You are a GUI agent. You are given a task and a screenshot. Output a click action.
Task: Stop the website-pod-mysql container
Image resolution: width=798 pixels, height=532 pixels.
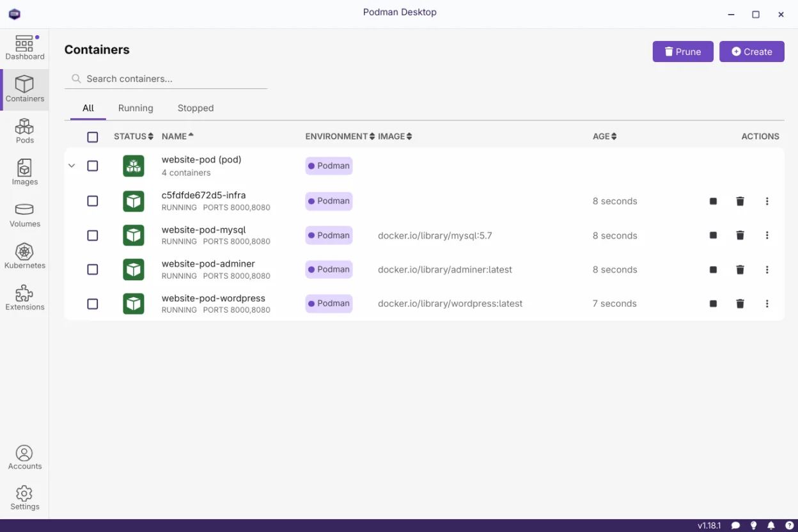[x=713, y=235]
